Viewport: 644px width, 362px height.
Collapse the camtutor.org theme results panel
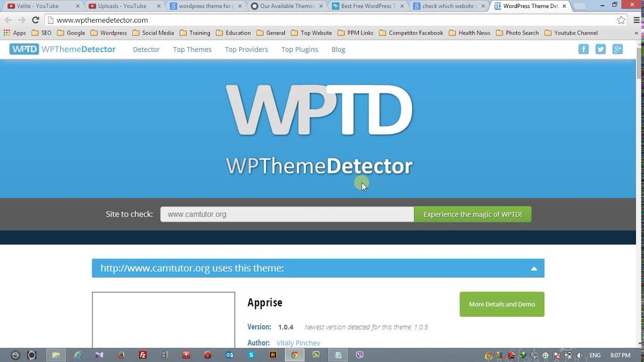(x=534, y=268)
